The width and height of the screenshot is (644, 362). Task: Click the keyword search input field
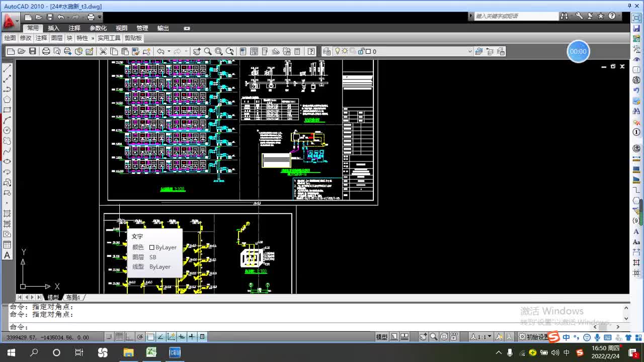tap(517, 16)
